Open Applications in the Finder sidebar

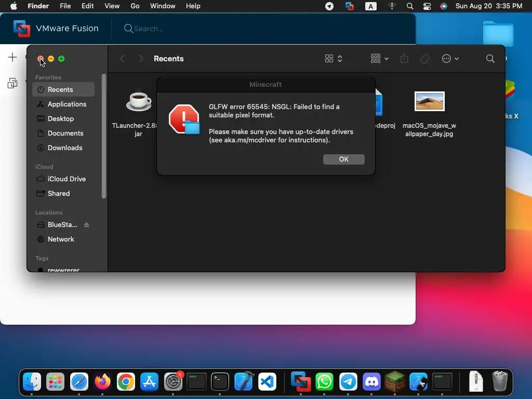pos(63,104)
